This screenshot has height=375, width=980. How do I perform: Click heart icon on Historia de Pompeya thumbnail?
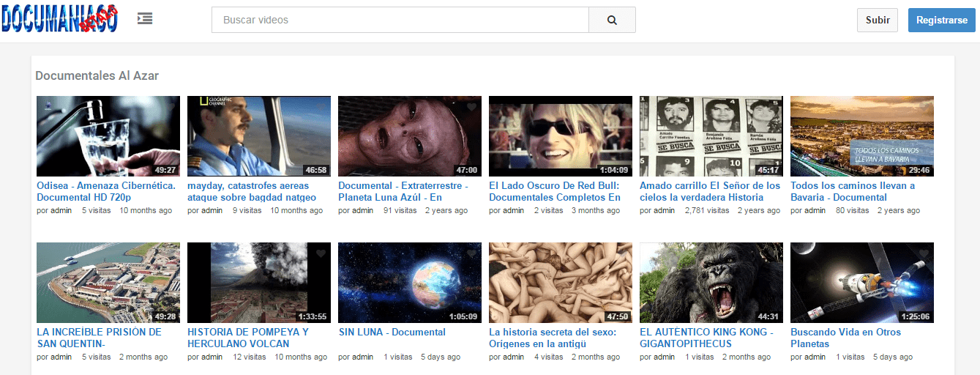(321, 253)
